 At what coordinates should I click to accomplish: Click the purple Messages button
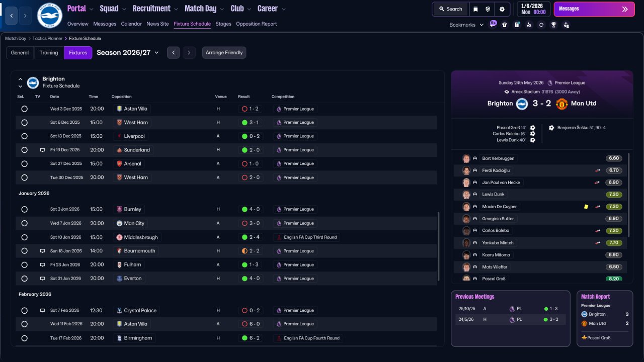594,9
